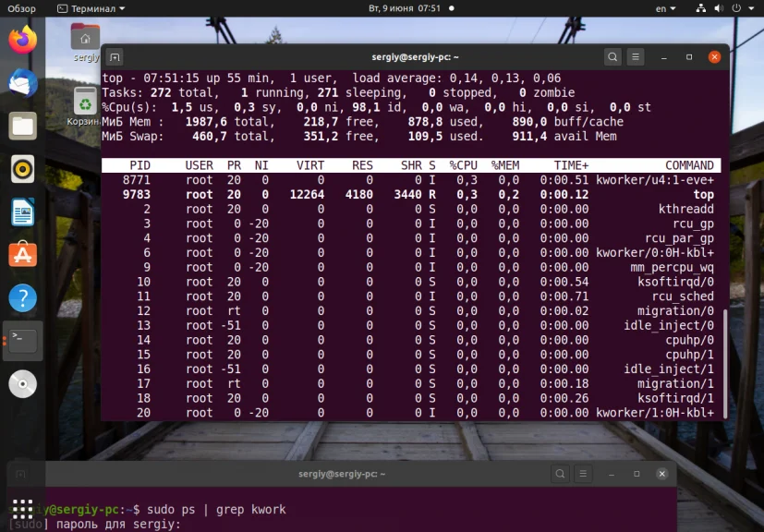Open the power icon in top bar
The height and width of the screenshot is (532, 764).
736,8
